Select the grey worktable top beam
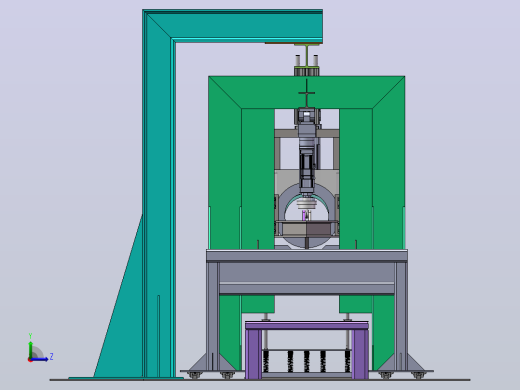 (x=307, y=256)
